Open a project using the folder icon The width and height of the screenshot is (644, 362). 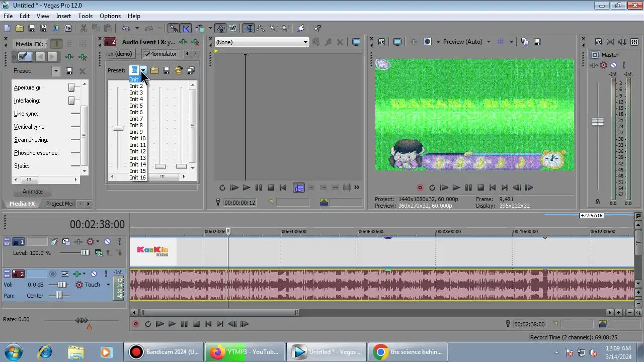pos(19,28)
